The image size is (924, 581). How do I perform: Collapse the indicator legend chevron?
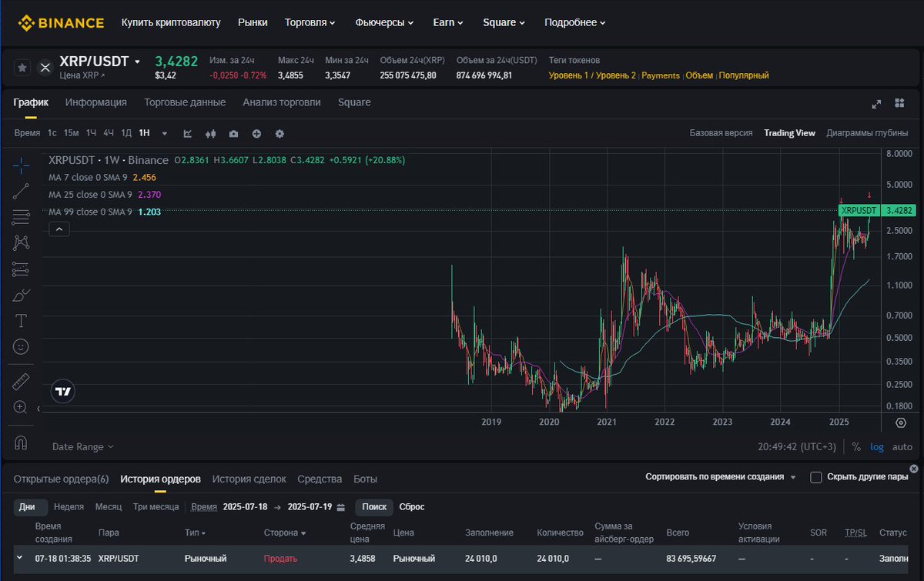tap(59, 229)
